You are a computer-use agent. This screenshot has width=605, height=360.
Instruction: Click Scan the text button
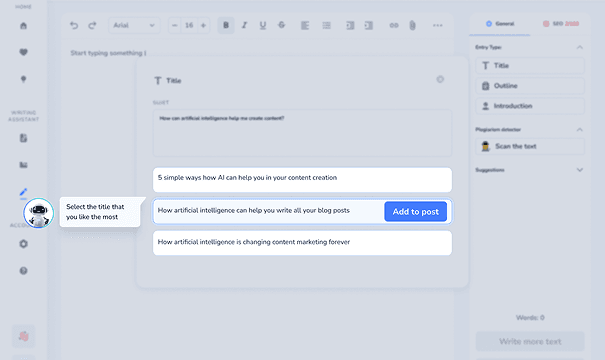pyautogui.click(x=530, y=146)
